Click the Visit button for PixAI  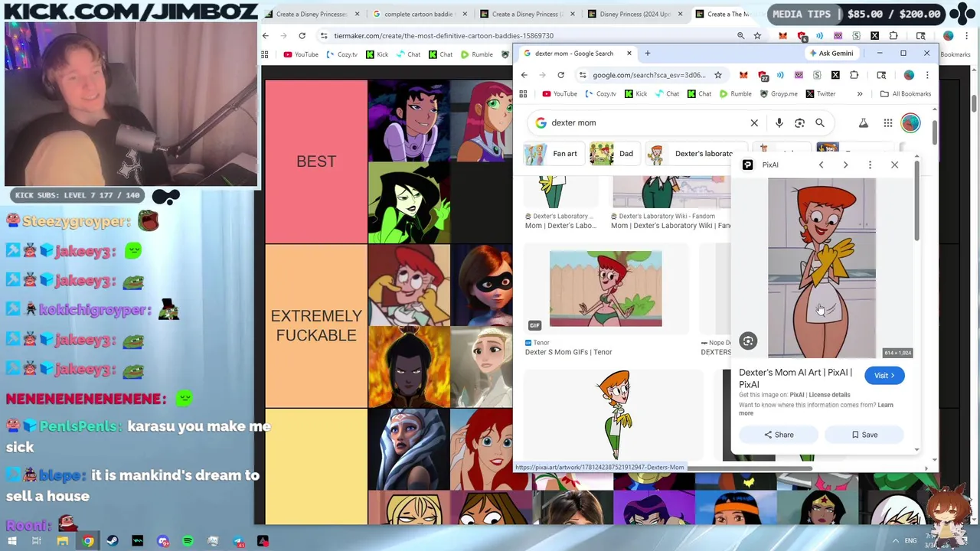(x=884, y=376)
